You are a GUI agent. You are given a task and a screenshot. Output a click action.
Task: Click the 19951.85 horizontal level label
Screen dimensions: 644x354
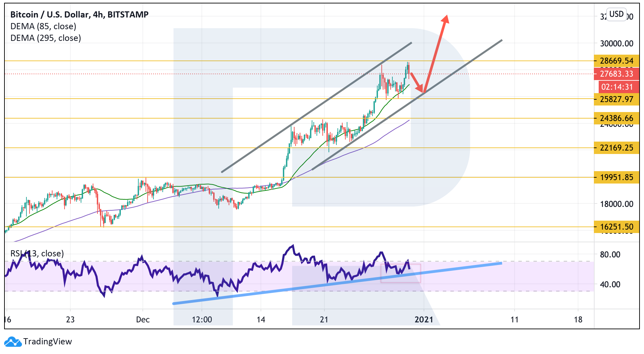(x=616, y=177)
